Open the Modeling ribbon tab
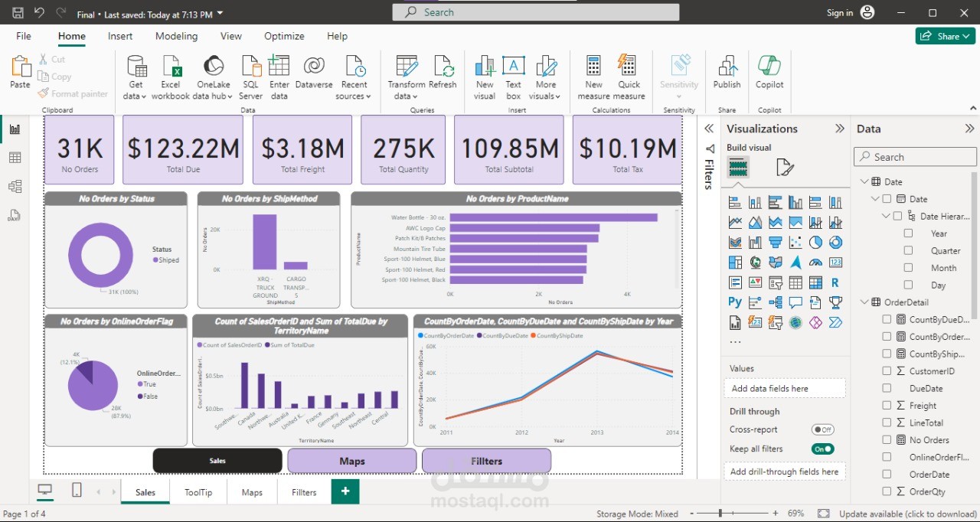The width and height of the screenshot is (980, 522). [176, 36]
